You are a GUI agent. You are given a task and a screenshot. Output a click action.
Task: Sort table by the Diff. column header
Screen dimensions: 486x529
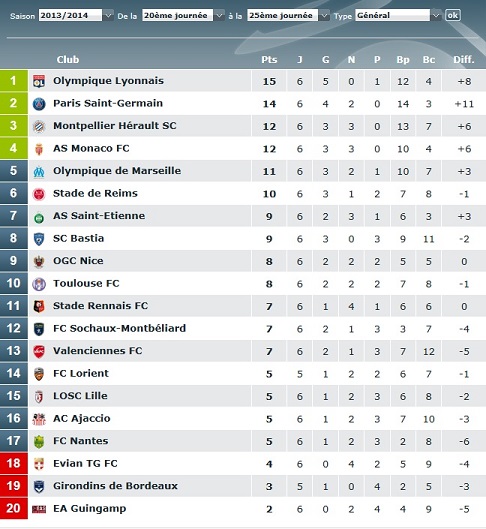(x=464, y=60)
